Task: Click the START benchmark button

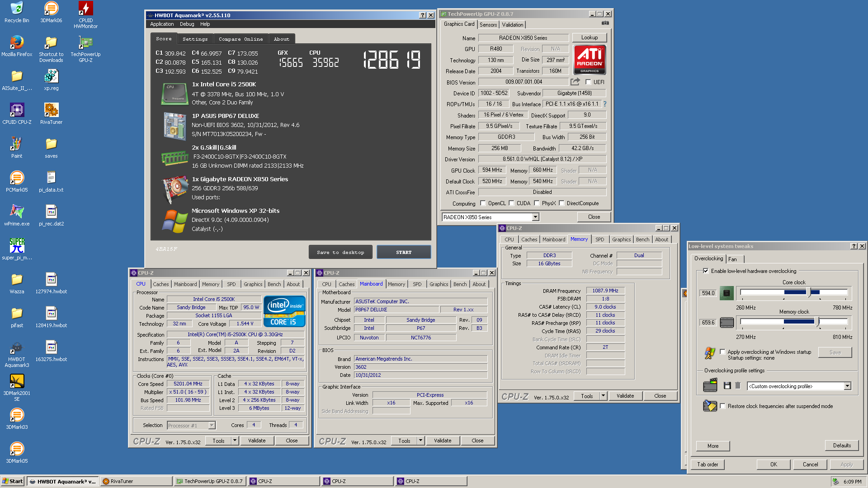Action: (404, 252)
